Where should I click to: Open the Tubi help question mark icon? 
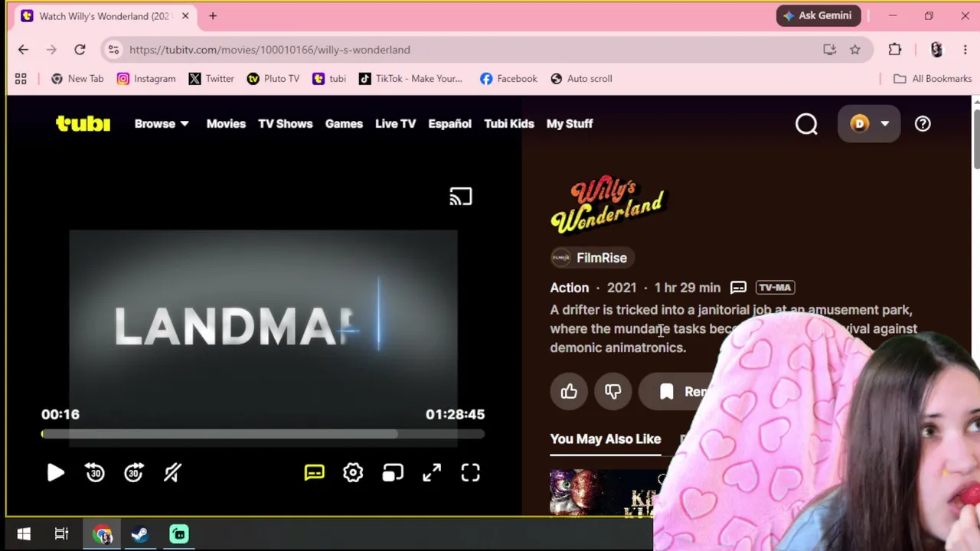point(923,124)
